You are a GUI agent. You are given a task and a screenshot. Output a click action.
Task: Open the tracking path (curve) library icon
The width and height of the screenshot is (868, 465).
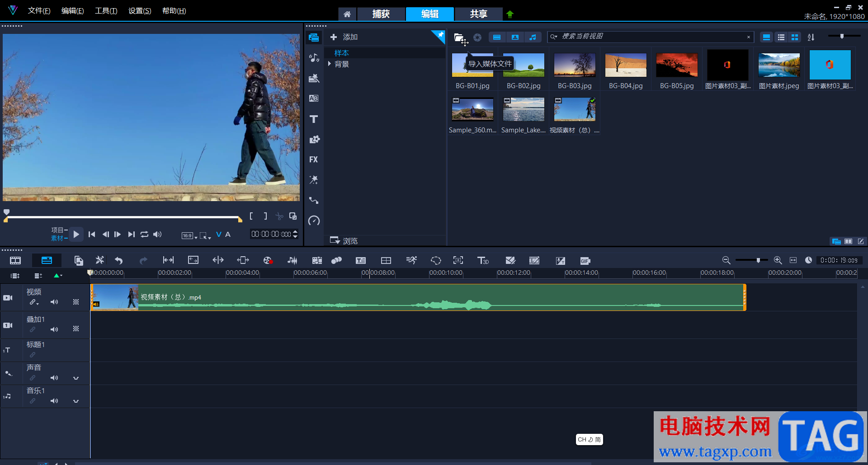pyautogui.click(x=314, y=200)
